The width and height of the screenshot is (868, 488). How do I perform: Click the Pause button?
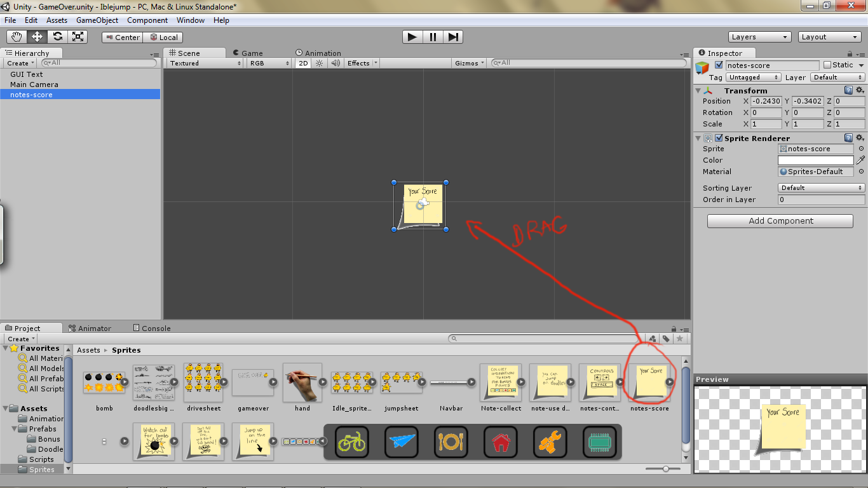[x=433, y=37]
